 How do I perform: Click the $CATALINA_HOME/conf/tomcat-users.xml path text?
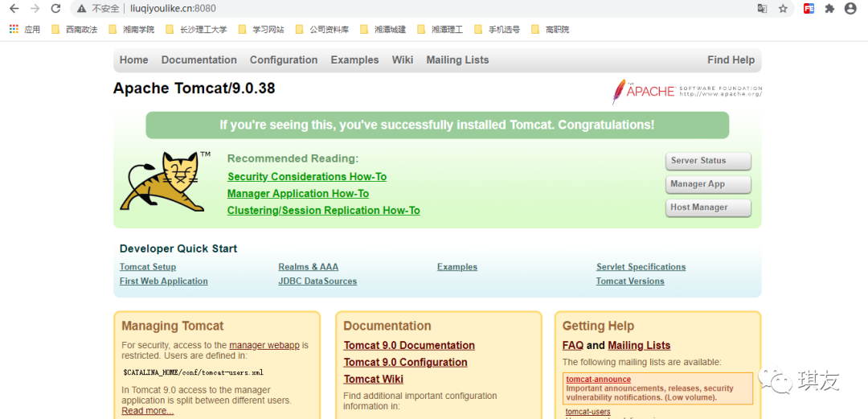193,372
